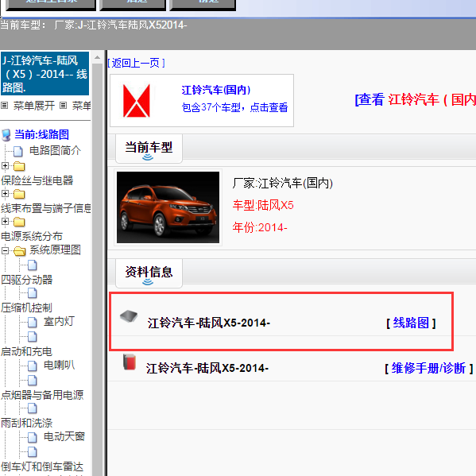This screenshot has height=476, width=476.
Task: Click the blue sidebar title J-江铃汽车-陆风
Action: pos(45,74)
